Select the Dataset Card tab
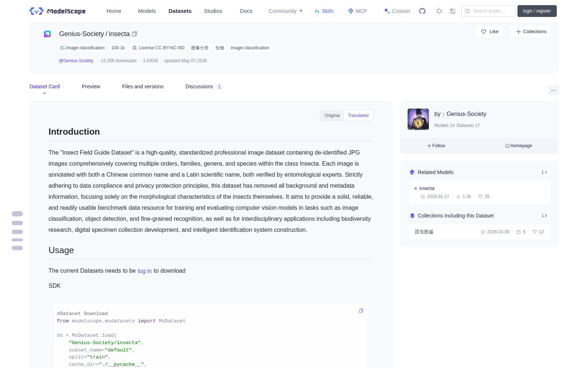The image size is (588, 368). pyautogui.click(x=44, y=86)
